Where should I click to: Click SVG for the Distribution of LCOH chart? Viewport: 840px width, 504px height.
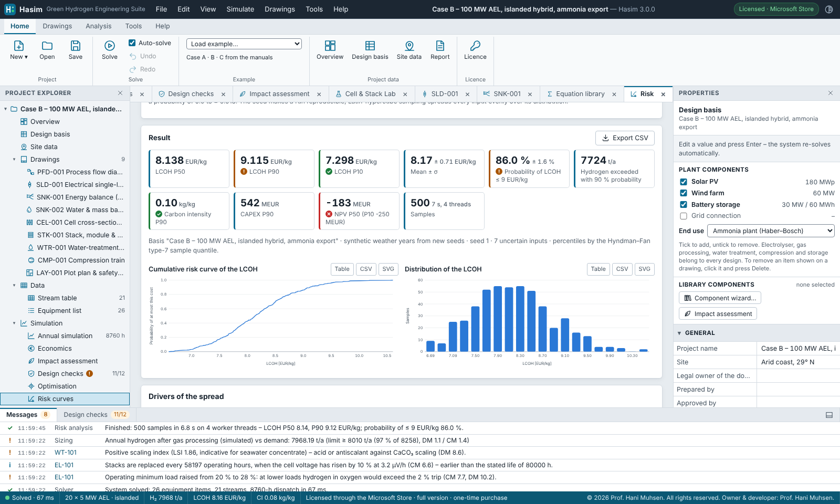click(x=645, y=269)
